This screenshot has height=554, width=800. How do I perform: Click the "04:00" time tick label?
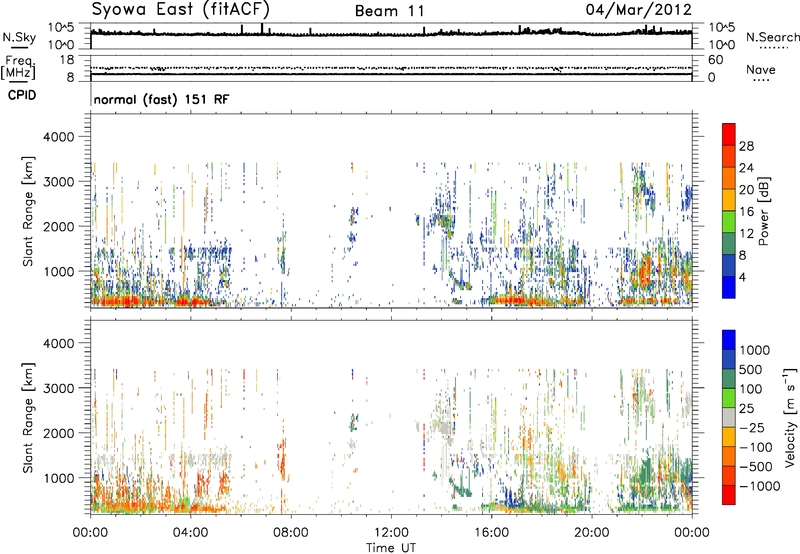click(190, 533)
